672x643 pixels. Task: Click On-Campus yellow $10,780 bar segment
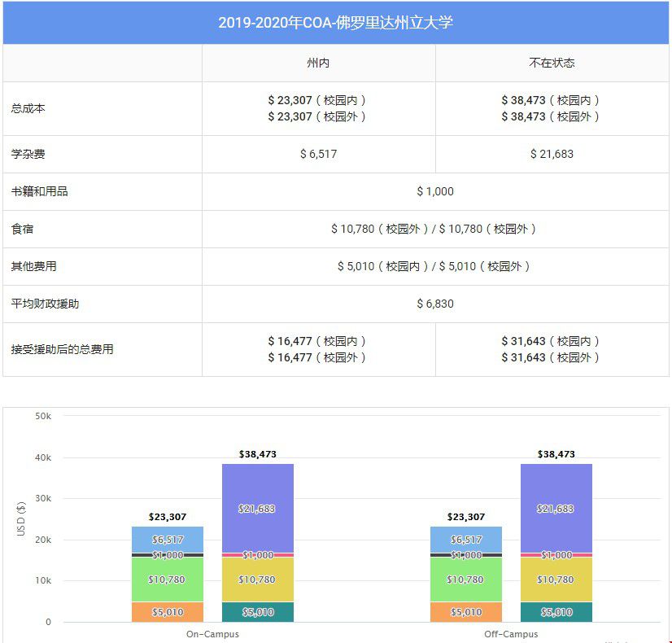coord(258,580)
